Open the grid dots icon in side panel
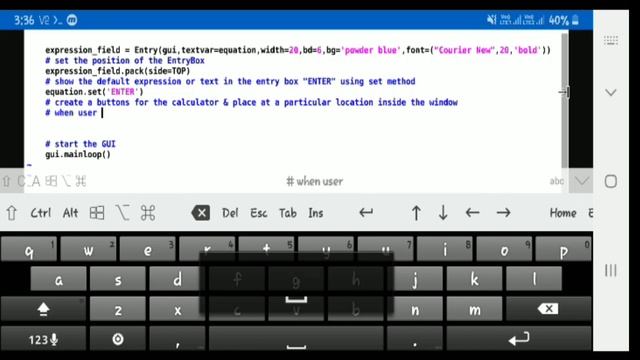Viewport: 640px width, 360px height. click(611, 40)
